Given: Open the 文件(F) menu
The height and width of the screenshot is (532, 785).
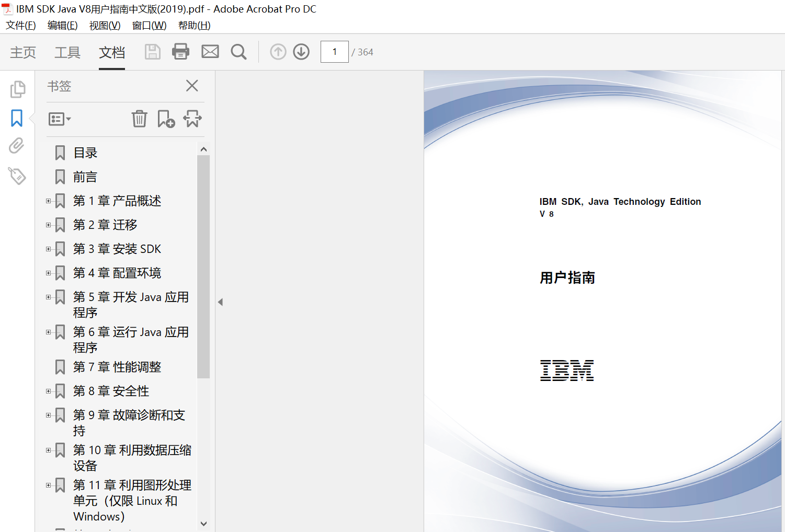Looking at the screenshot, I should point(21,26).
